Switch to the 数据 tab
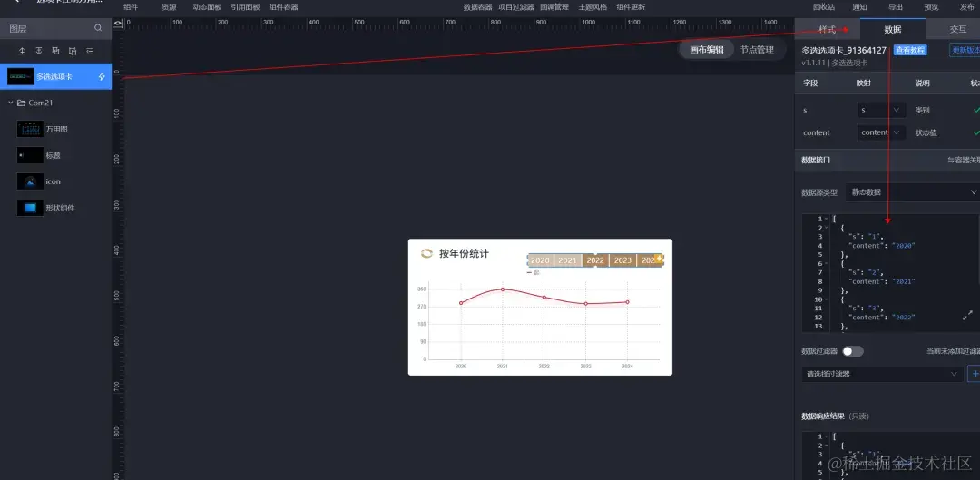Image resolution: width=980 pixels, height=480 pixels. pyautogui.click(x=893, y=29)
